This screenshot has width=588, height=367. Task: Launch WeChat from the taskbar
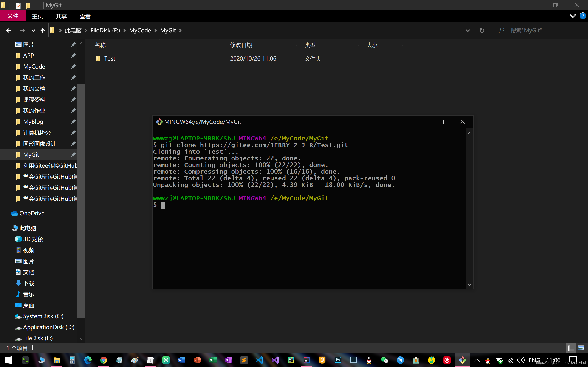pyautogui.click(x=384, y=360)
